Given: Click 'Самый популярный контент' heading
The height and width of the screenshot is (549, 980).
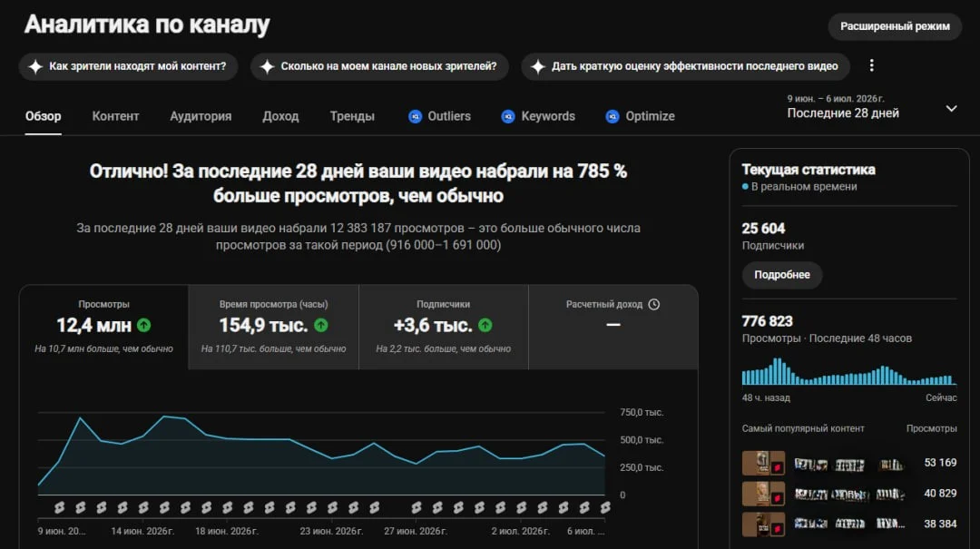Looking at the screenshot, I should [803, 428].
